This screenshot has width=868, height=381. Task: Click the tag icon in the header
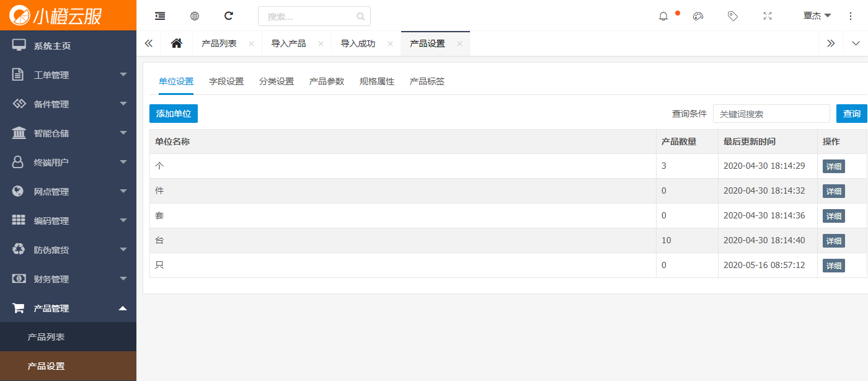(733, 16)
